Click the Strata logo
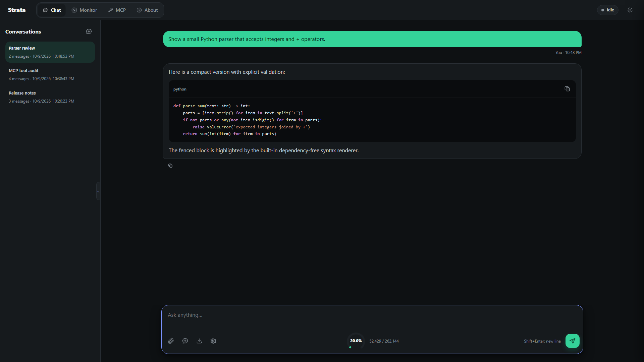The height and width of the screenshot is (362, 644). pos(17,10)
